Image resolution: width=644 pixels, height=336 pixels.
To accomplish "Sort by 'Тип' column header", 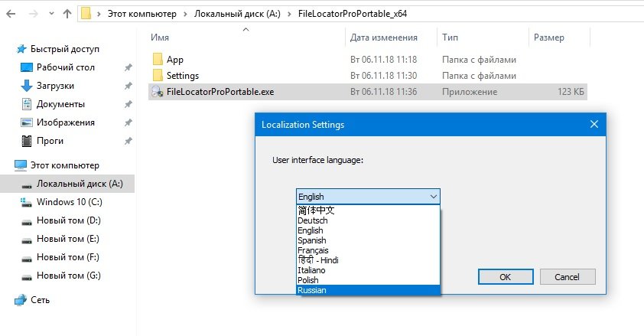I will [450, 38].
